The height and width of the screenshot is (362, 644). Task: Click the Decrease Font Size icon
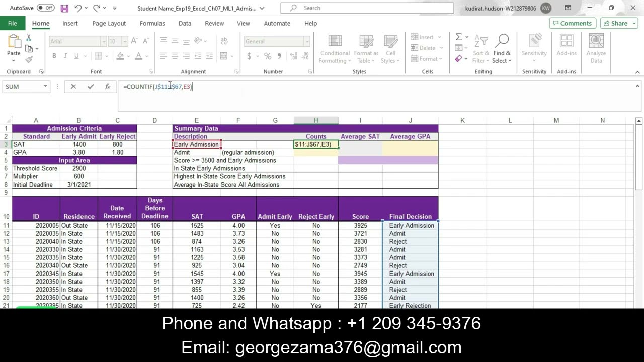145,41
